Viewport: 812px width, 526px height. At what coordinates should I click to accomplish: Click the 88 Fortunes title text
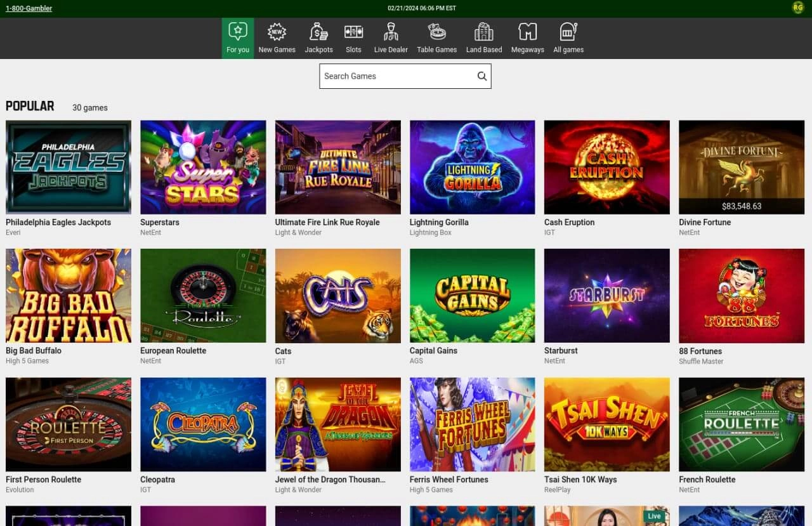(700, 352)
